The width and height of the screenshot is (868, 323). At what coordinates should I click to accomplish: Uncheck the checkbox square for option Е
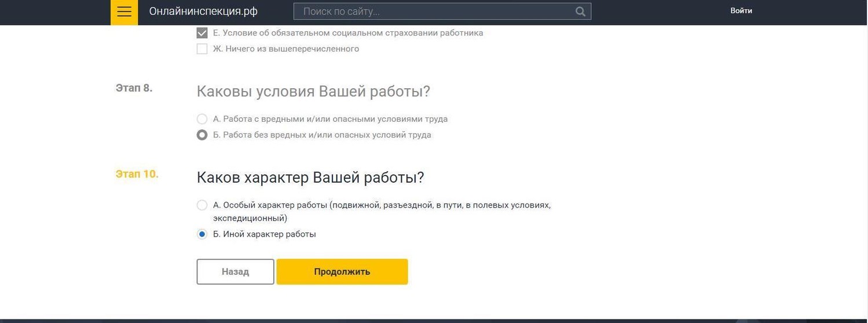(202, 33)
